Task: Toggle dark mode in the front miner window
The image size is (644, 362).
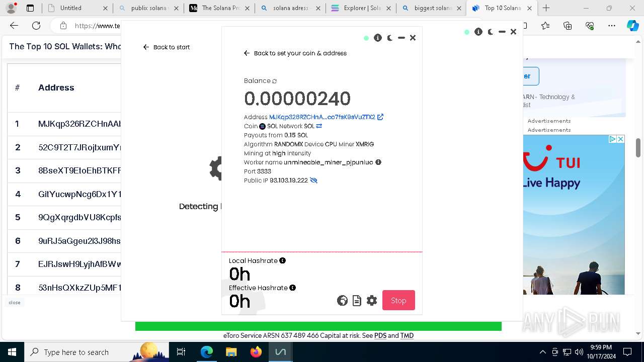Action: tap(390, 38)
